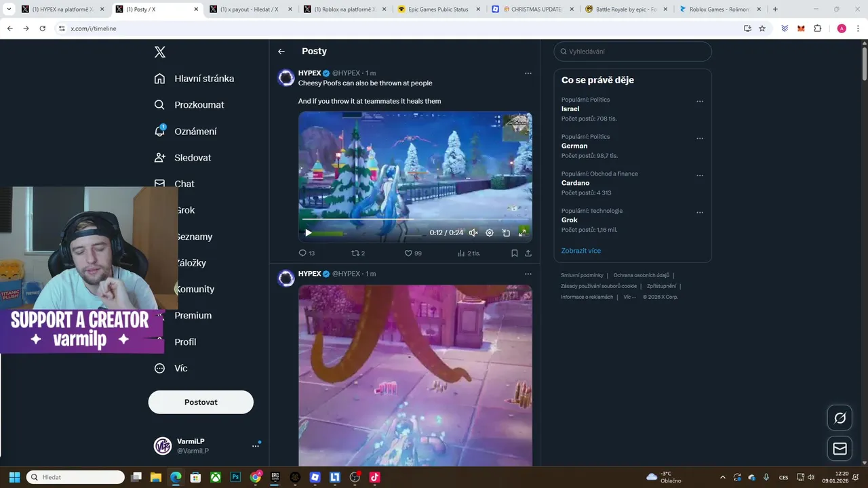Go back with the Posty arrow
Viewport: 868px width, 488px height.
pos(281,52)
